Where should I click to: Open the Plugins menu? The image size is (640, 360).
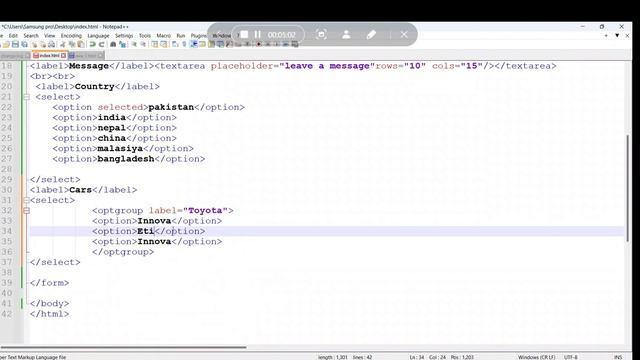click(x=199, y=36)
